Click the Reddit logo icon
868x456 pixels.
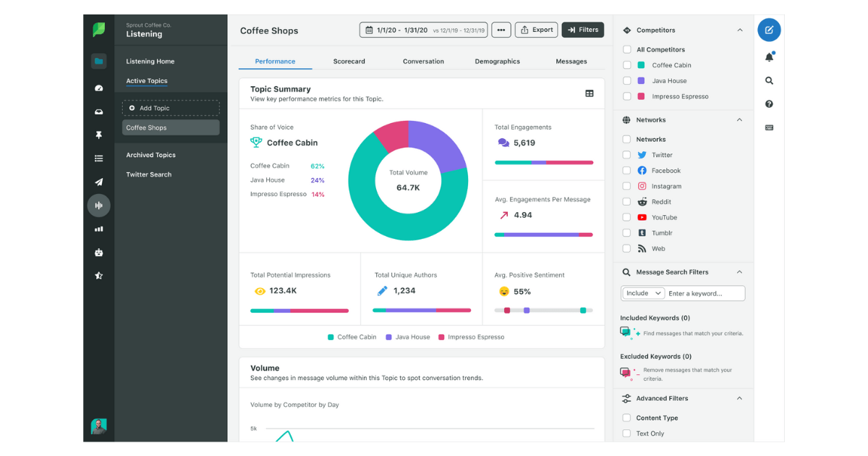click(x=642, y=202)
